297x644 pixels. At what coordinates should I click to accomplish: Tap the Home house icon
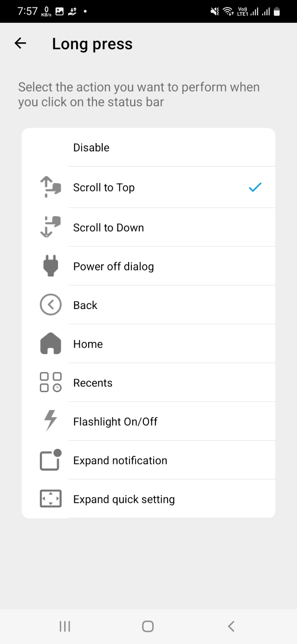pos(51,344)
